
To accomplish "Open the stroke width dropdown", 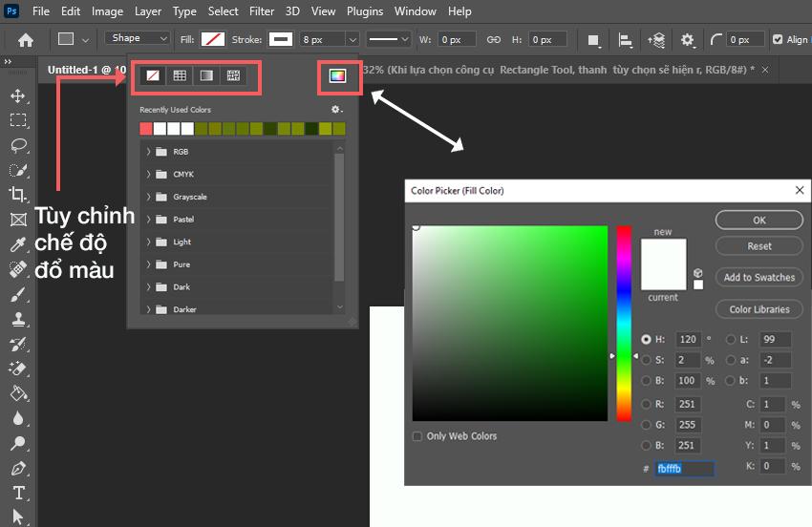I will (x=353, y=39).
